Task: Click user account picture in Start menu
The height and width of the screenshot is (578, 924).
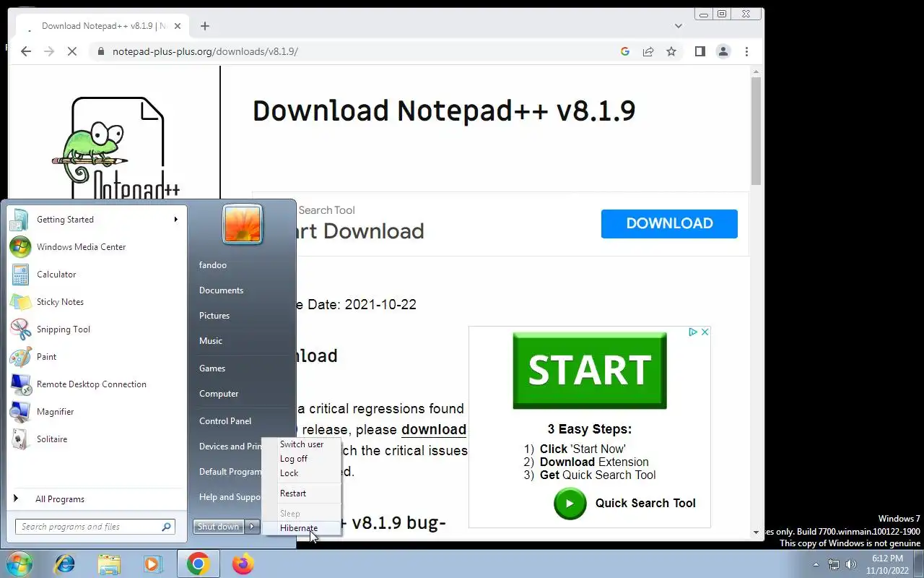Action: pos(243,223)
